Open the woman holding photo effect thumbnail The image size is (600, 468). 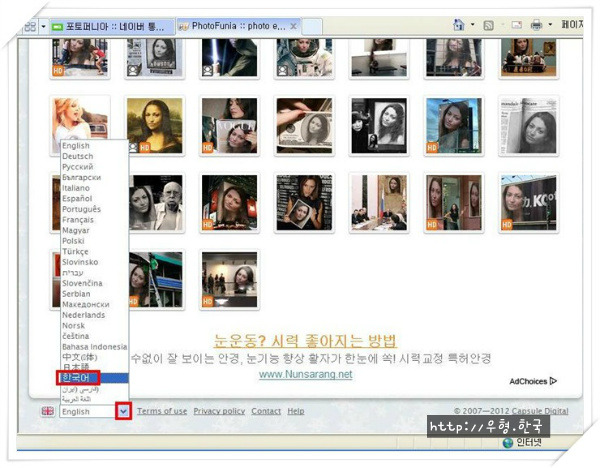tap(305, 203)
